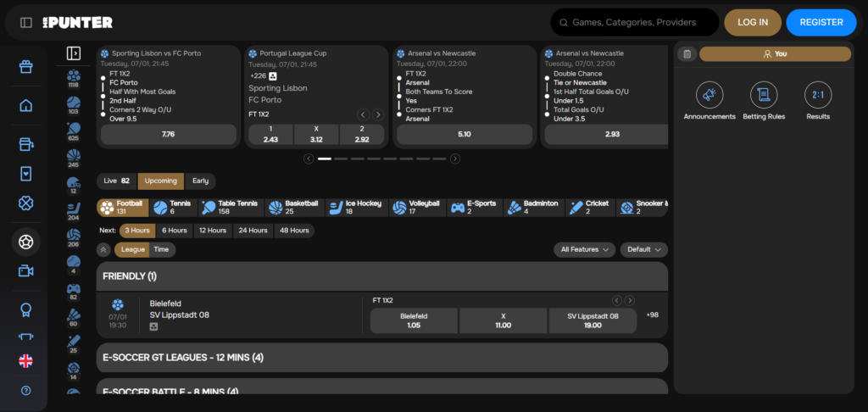Open the Default sort dropdown
The width and height of the screenshot is (868, 412).
click(x=643, y=249)
